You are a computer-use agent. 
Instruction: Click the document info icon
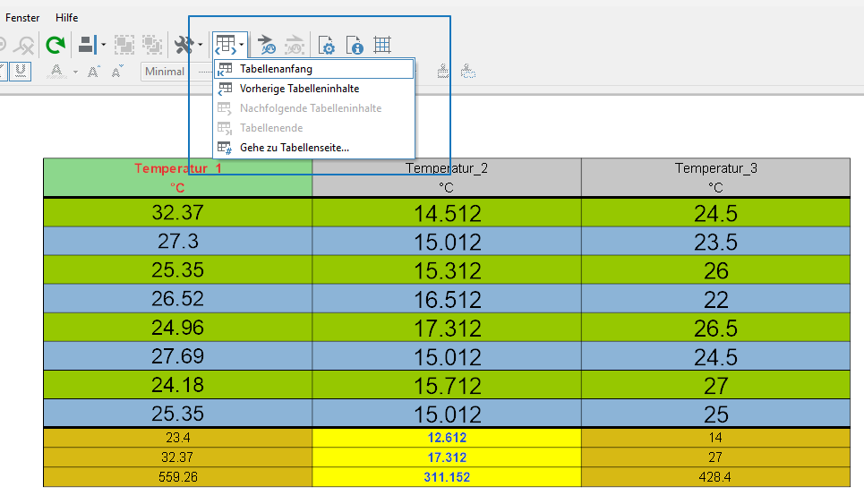[x=355, y=45]
